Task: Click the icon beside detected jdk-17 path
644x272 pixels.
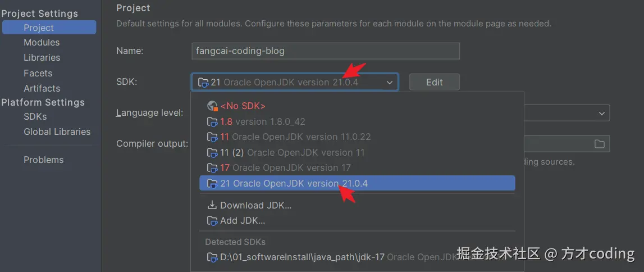Action: [x=212, y=257]
